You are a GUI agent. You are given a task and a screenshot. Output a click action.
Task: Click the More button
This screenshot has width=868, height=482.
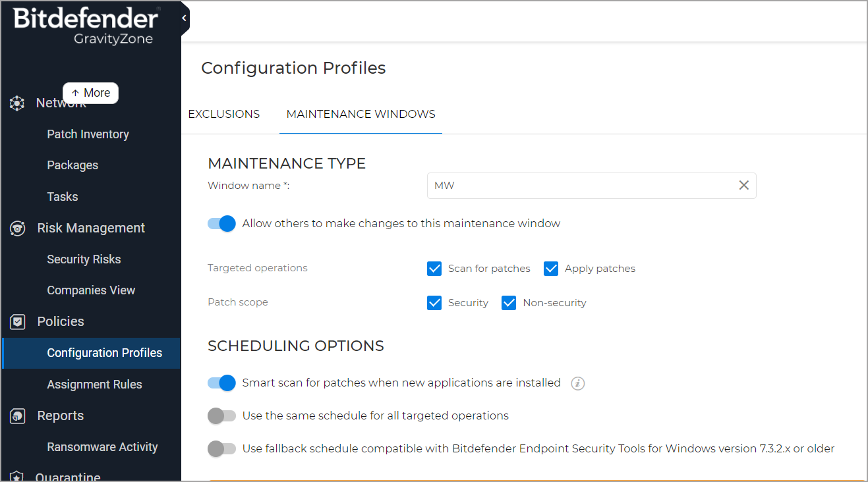90,93
